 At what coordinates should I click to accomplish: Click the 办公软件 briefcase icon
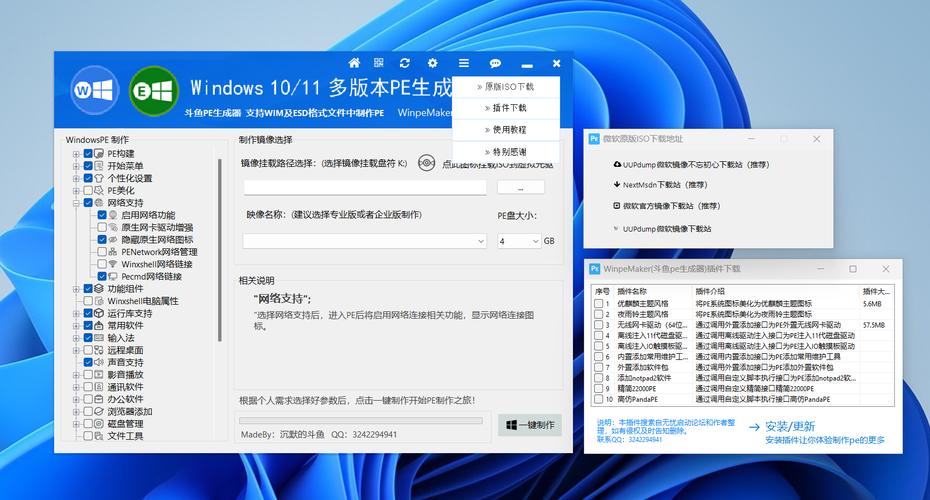pos(98,399)
